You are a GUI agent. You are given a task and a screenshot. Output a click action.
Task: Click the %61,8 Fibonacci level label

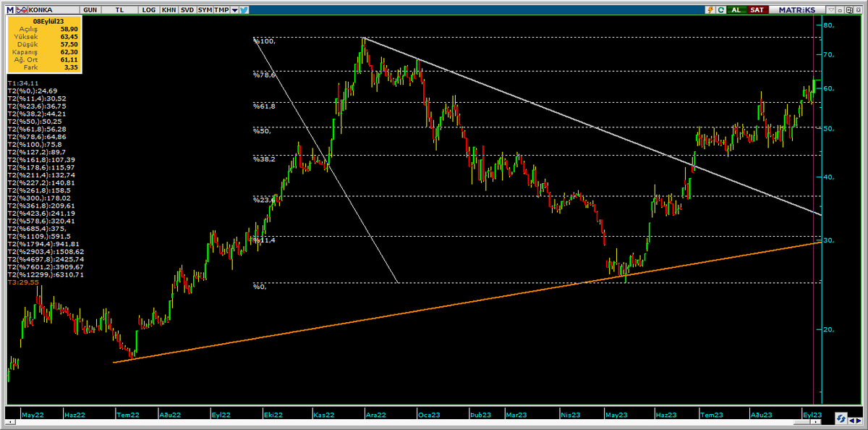coord(263,106)
